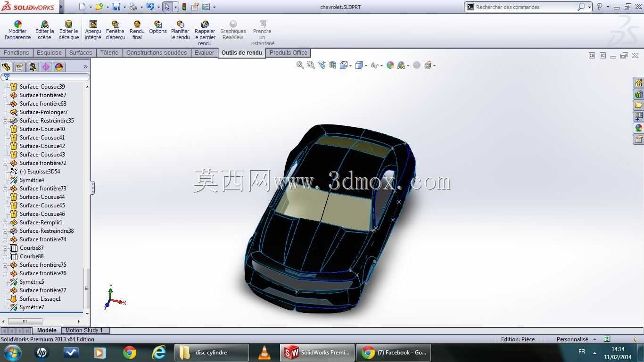Viewport: 644px width, 362px height.
Task: Open the DisplayManager tab
Action: click(x=59, y=67)
